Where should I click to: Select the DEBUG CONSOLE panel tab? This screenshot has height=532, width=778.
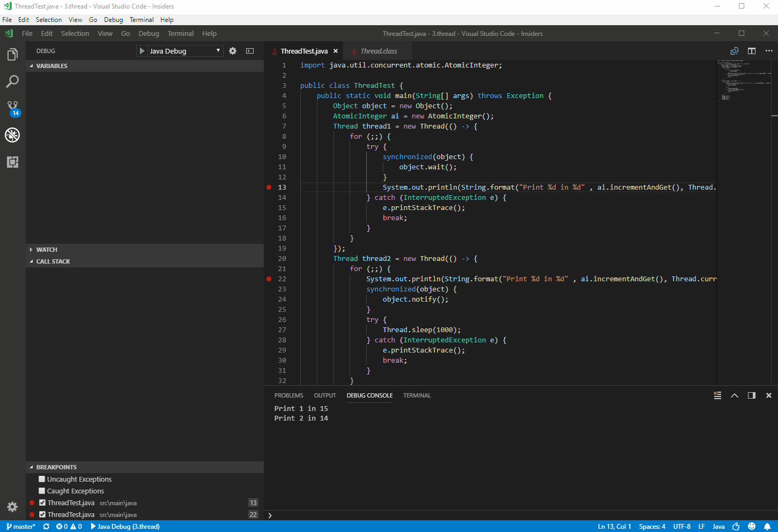369,395
